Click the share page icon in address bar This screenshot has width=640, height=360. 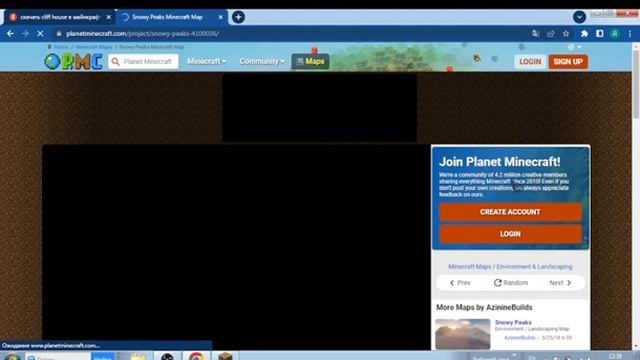(x=551, y=33)
